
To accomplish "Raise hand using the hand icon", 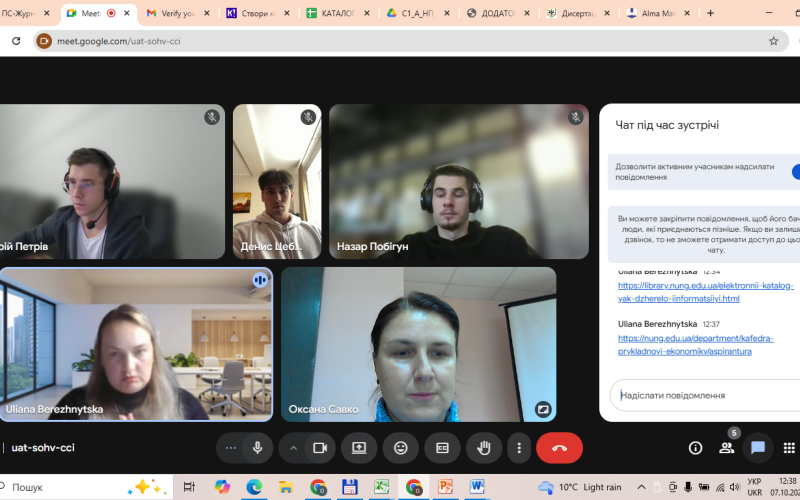I will [x=483, y=448].
